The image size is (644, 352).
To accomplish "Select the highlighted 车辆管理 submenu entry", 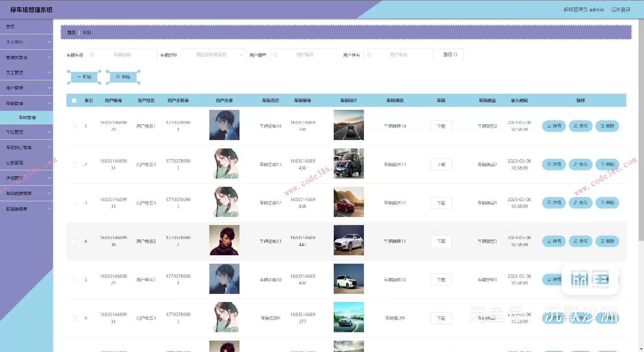I will pyautogui.click(x=26, y=118).
